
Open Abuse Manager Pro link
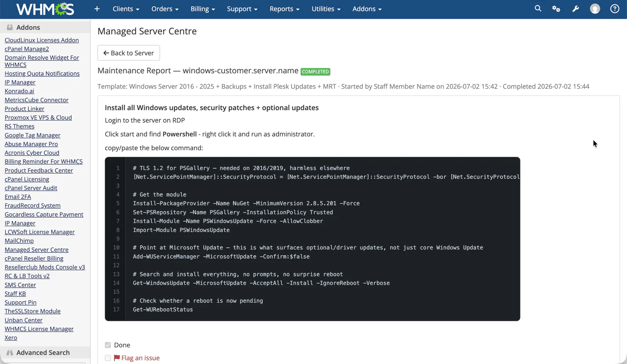coord(31,144)
